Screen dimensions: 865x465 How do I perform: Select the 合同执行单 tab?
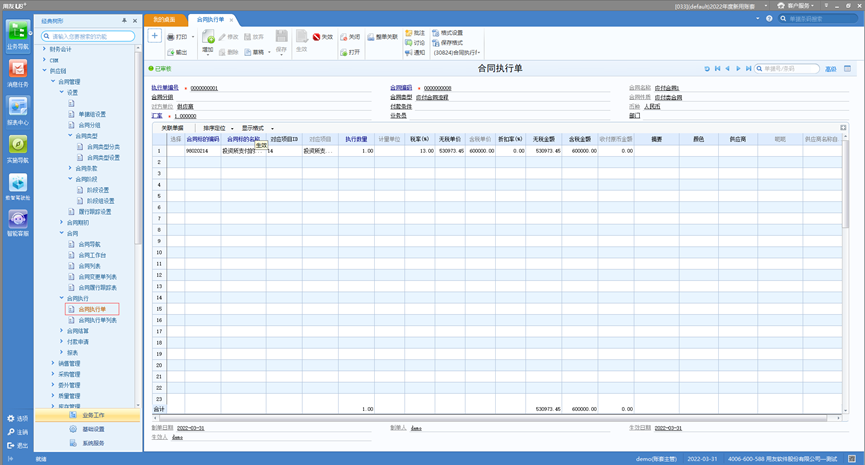coord(210,19)
